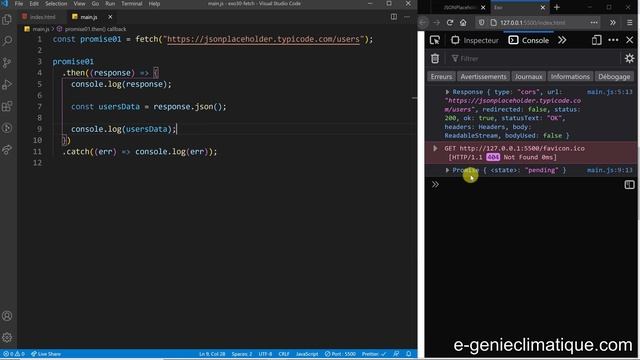Open the UTF-8 encoding selector
Image resolution: width=640 pixels, height=360 pixels.
[265, 354]
